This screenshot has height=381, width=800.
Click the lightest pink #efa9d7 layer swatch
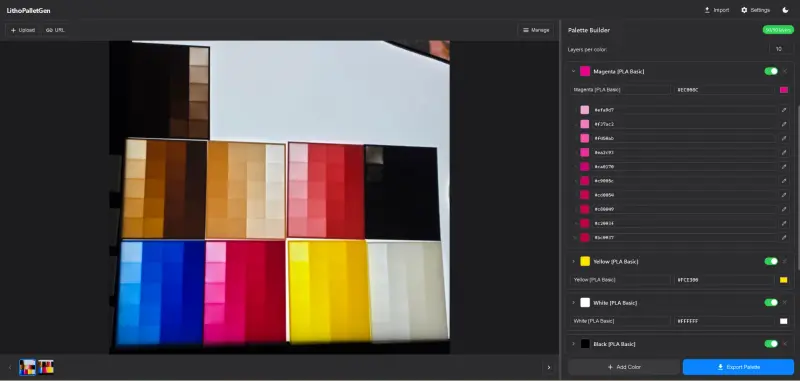[x=585, y=110]
